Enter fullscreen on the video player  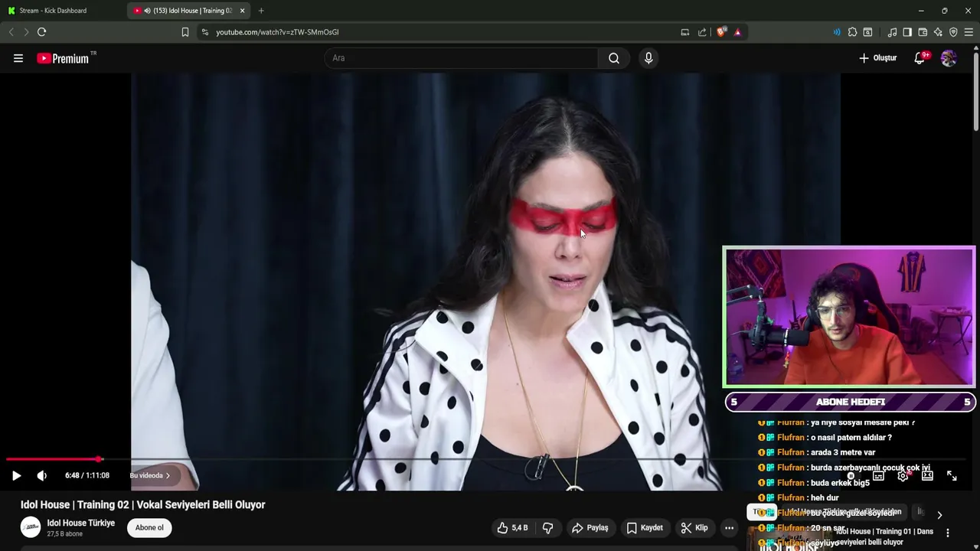952,475
